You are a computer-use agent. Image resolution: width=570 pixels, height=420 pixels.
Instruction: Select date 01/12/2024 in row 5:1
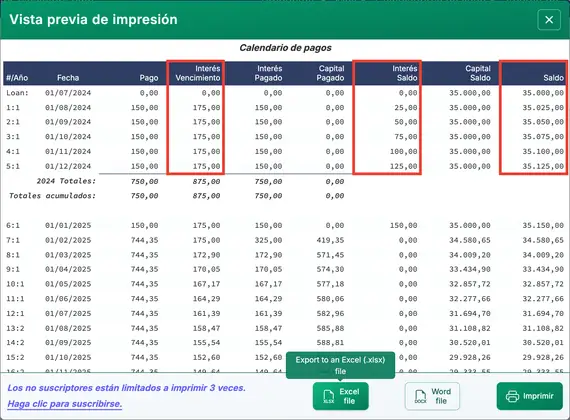(68, 166)
